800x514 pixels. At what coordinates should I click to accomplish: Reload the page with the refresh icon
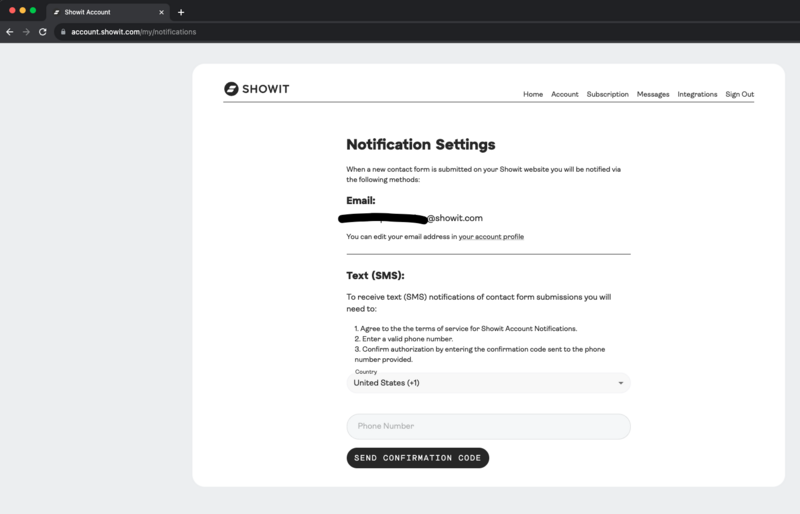pos(43,32)
